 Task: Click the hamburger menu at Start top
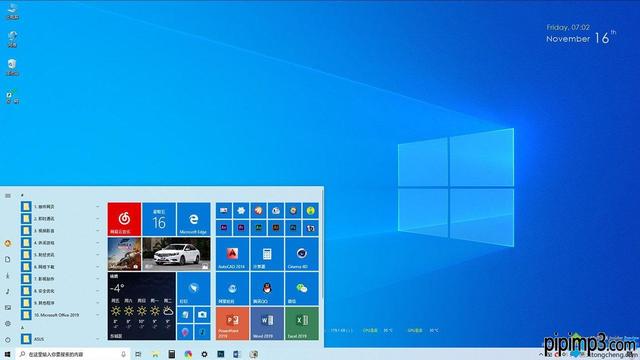pyautogui.click(x=8, y=196)
